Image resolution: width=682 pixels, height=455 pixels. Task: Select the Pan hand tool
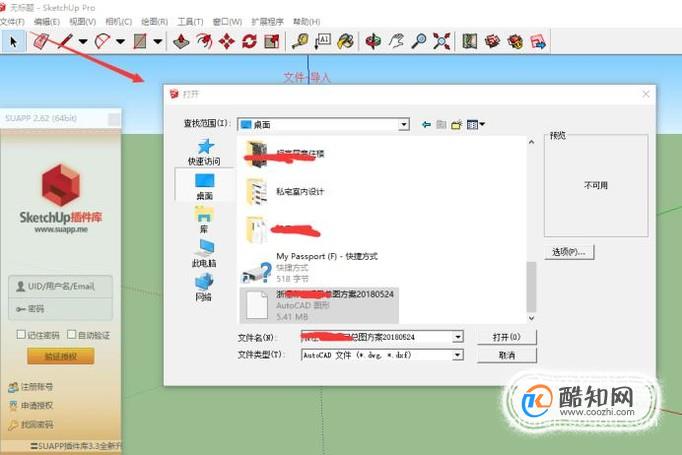396,42
